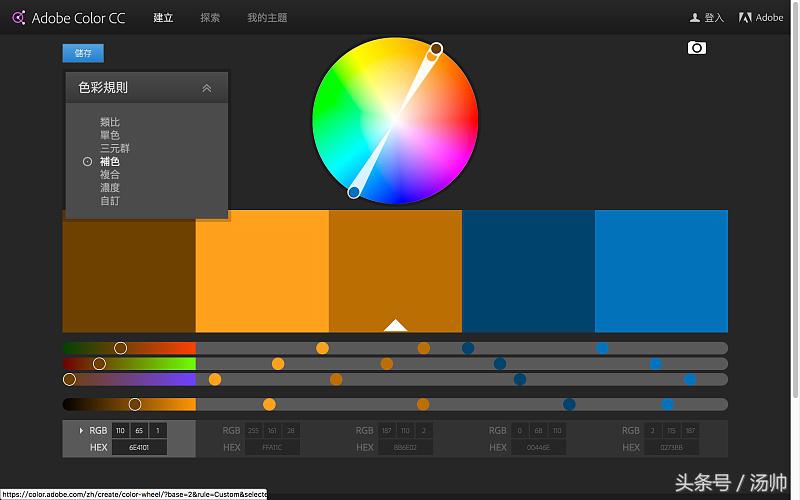Click the page vertical scrollbar
800x500 pixels.
pos(795,200)
